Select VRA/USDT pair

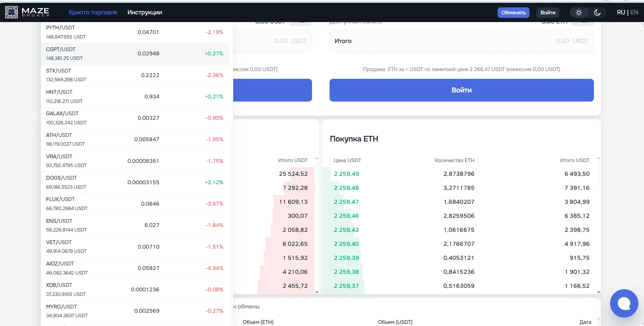[x=135, y=161]
